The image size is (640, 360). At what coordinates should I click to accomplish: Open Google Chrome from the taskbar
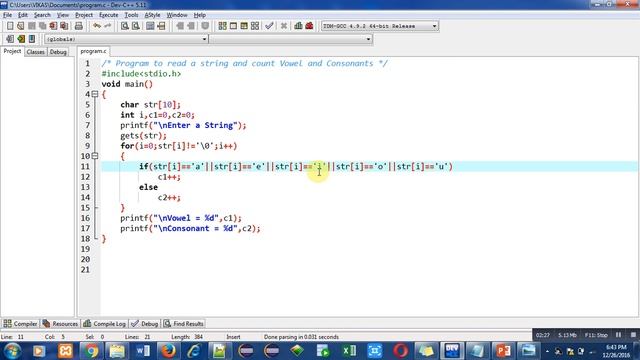click(91, 351)
